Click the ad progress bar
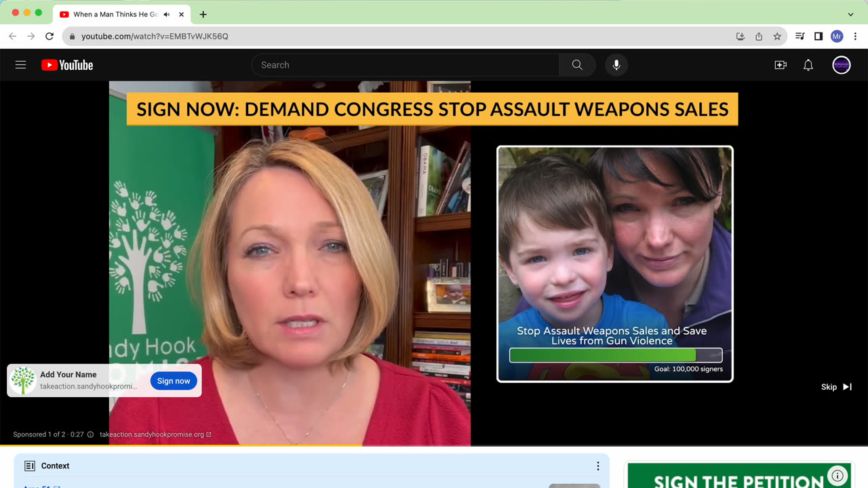The width and height of the screenshot is (868, 488). point(434,445)
